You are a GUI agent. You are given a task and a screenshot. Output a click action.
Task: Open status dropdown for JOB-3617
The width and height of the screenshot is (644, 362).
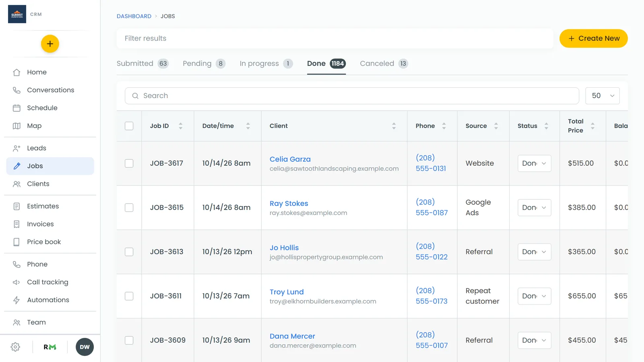point(534,163)
